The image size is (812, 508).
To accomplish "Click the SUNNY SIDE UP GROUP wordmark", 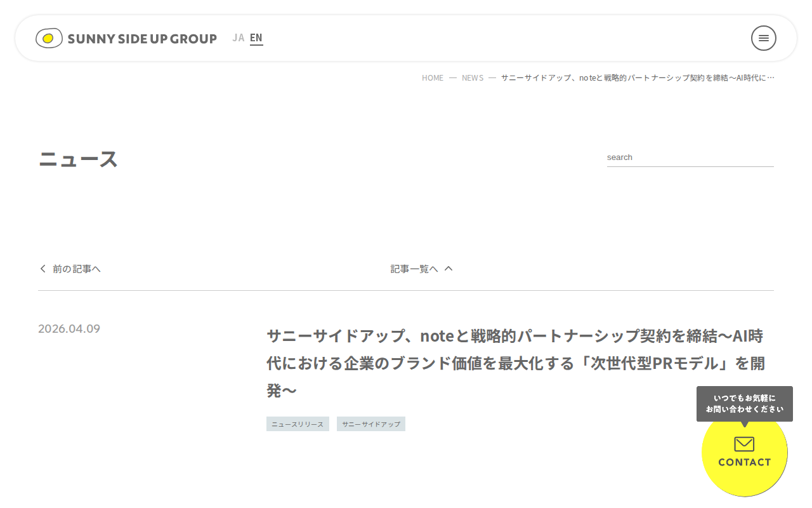I will [x=142, y=39].
